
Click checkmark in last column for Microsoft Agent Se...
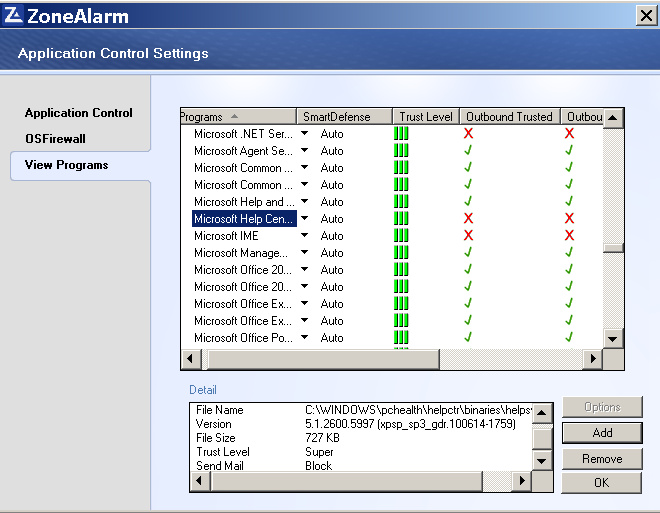click(569, 150)
